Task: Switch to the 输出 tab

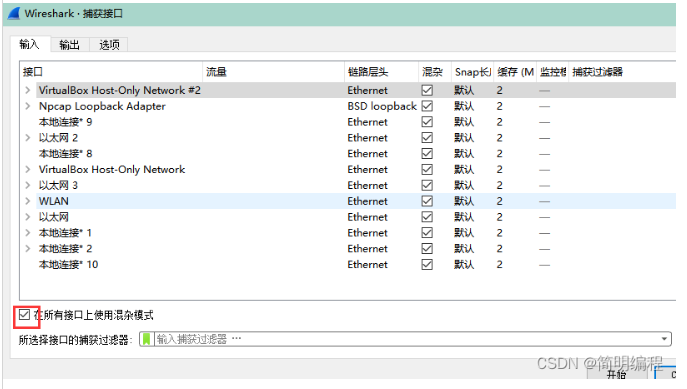Action: pos(70,45)
